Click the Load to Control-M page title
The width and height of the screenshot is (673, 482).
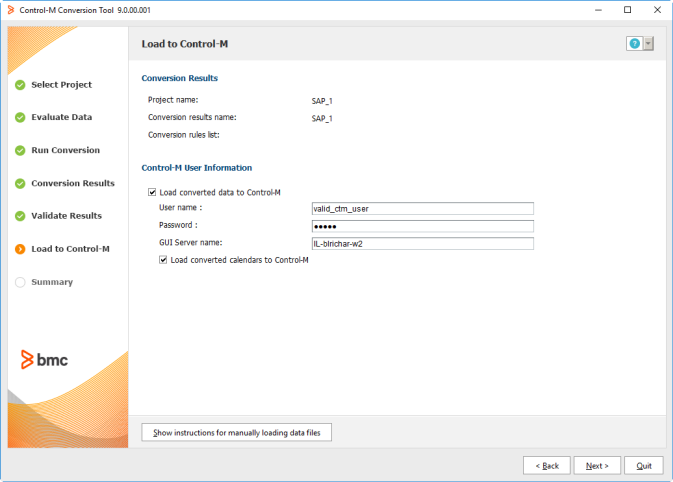tap(185, 44)
